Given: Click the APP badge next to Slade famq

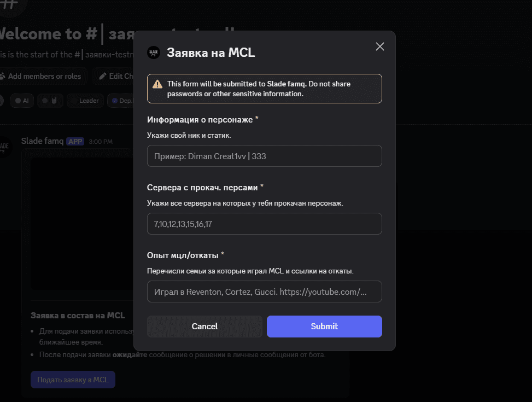Looking at the screenshot, I should point(75,141).
